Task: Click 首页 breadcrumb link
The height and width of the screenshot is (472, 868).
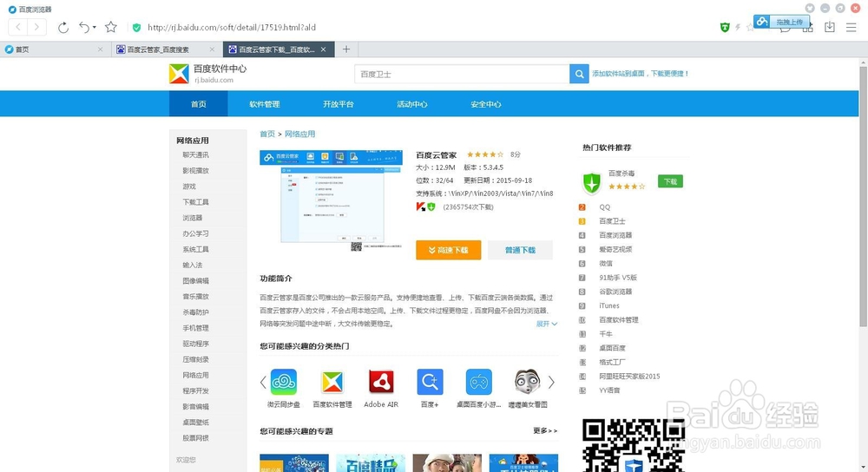Action: [x=267, y=134]
